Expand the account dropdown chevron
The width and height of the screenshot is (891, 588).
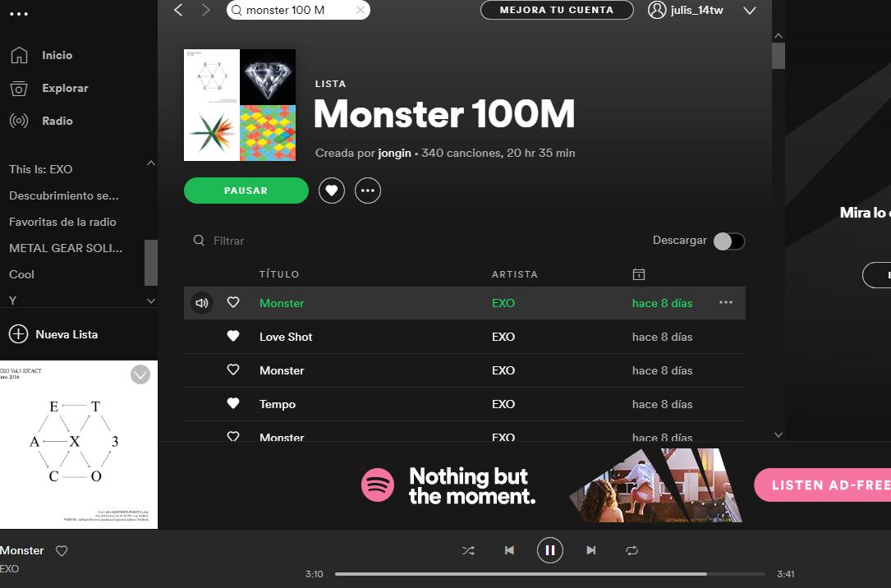click(x=750, y=10)
